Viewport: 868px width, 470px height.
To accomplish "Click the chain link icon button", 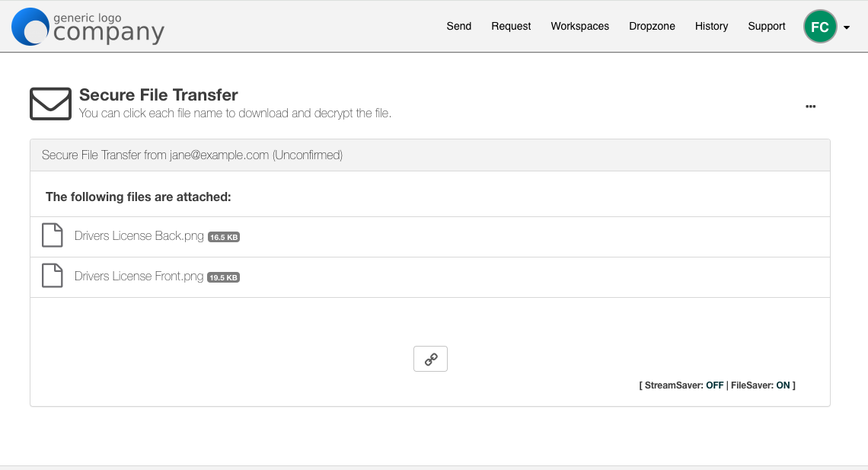I will coord(430,359).
